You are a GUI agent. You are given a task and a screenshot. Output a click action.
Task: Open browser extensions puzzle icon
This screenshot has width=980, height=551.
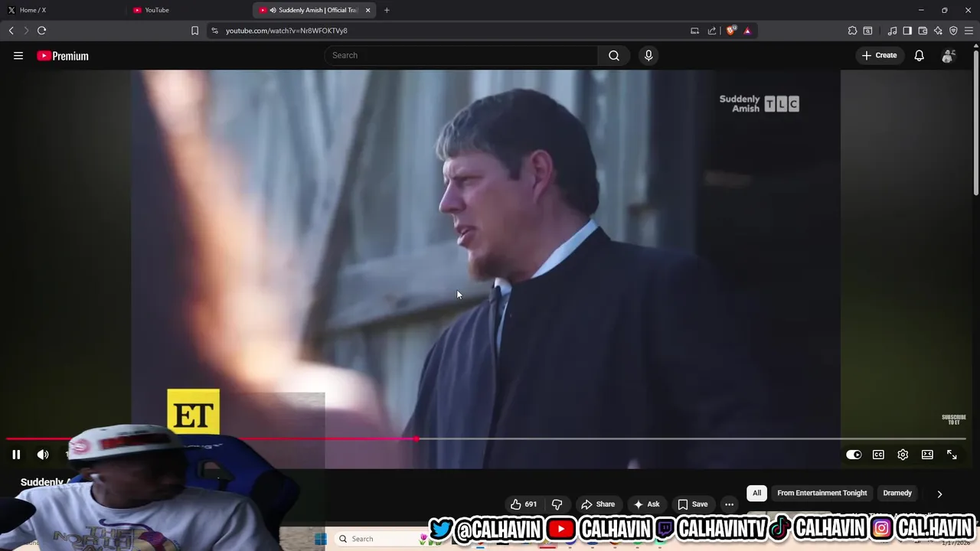(852, 31)
